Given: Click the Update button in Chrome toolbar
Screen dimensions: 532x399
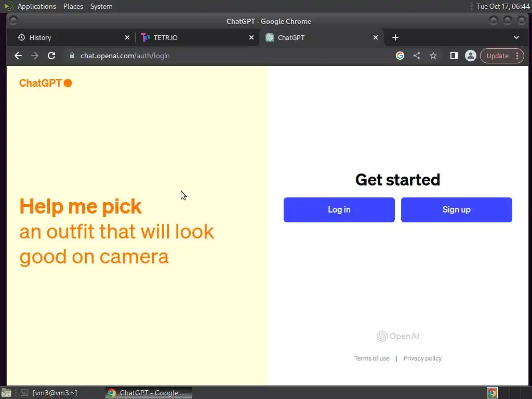Looking at the screenshot, I should point(497,56).
